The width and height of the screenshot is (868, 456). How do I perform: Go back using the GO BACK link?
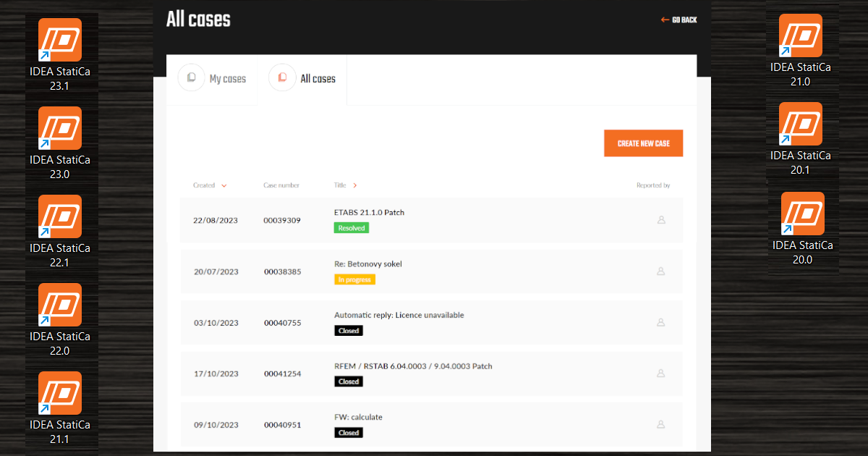pyautogui.click(x=679, y=20)
